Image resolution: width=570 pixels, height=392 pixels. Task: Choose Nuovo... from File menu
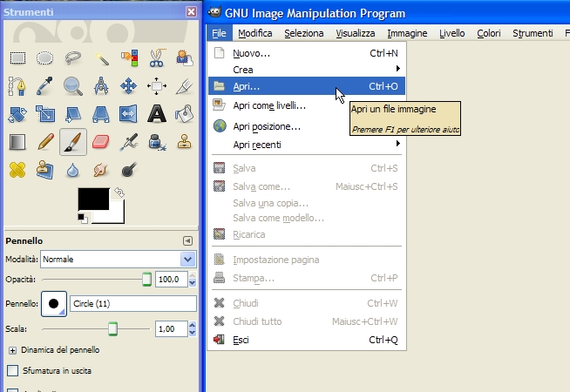pos(307,53)
